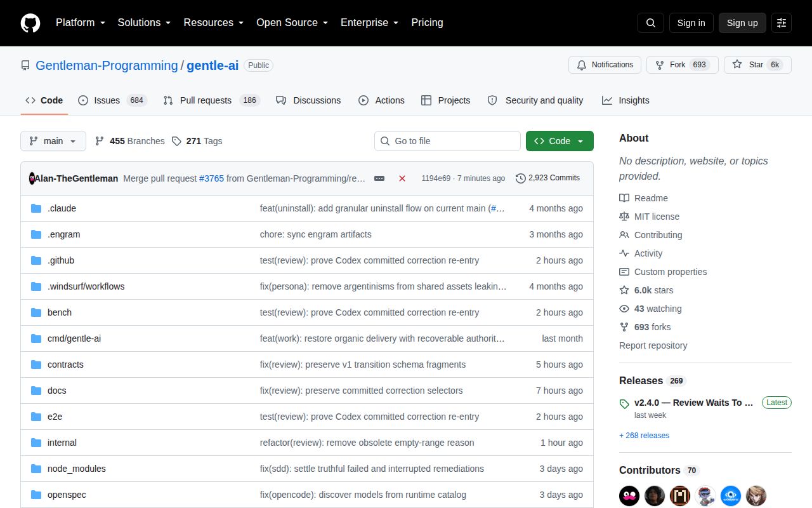Click Report repository link

click(653, 345)
